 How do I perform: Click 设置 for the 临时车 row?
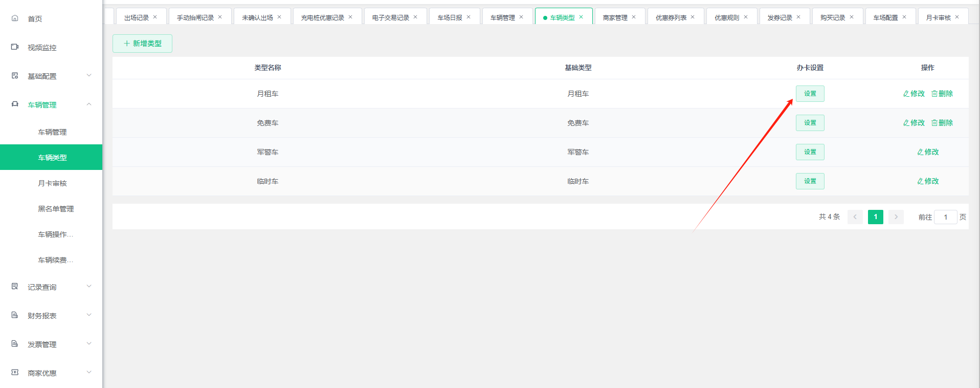coord(810,181)
